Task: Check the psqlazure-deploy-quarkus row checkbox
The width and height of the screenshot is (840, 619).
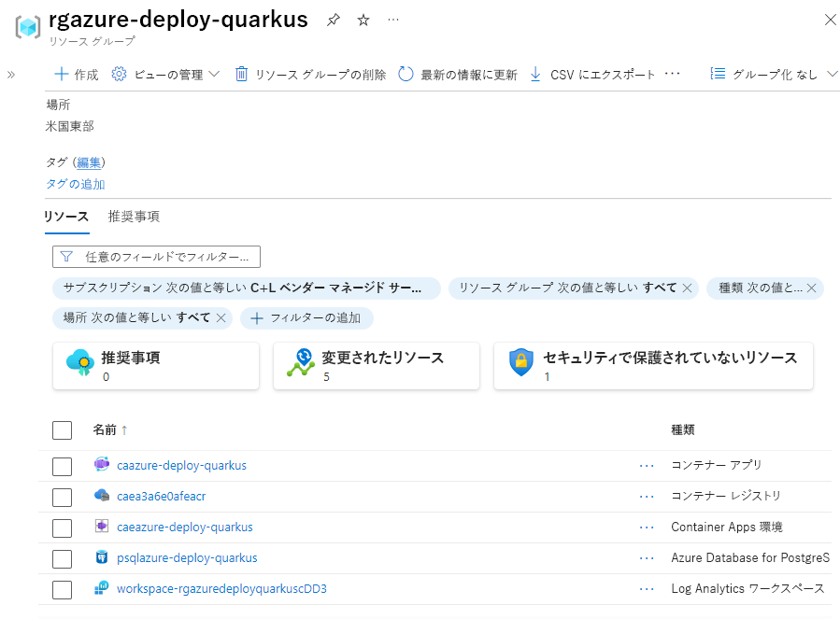Action: point(63,558)
